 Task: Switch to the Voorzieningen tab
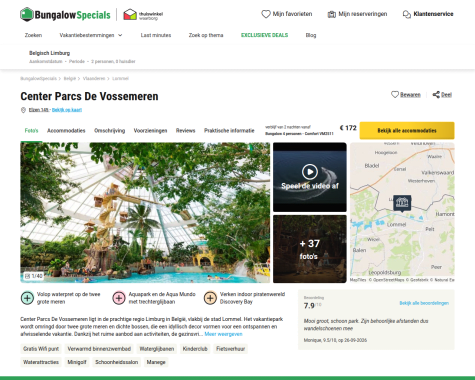click(x=150, y=131)
